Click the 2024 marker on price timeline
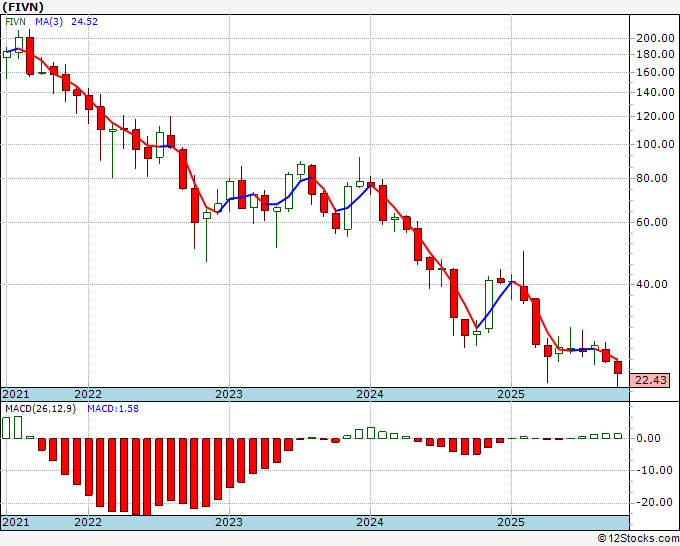 tap(370, 394)
